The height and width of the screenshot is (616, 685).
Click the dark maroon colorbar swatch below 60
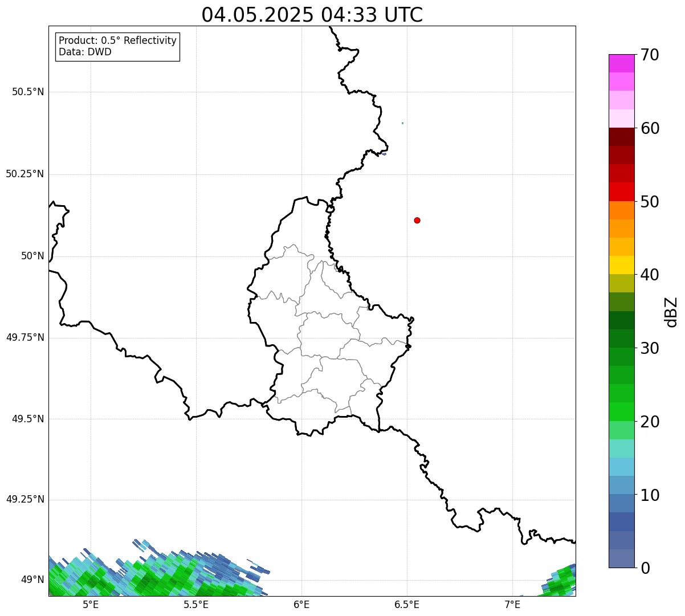[621, 137]
